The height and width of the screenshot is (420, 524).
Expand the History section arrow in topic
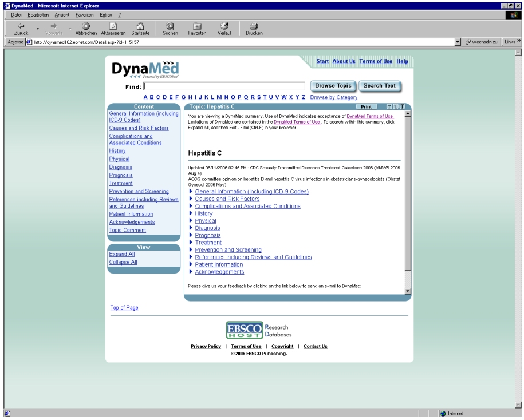tap(191, 213)
